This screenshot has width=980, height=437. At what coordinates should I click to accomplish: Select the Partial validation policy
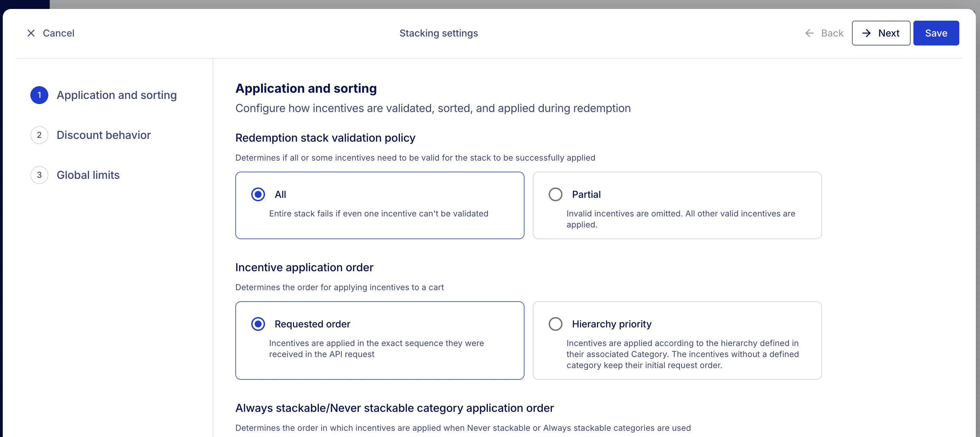pos(556,194)
